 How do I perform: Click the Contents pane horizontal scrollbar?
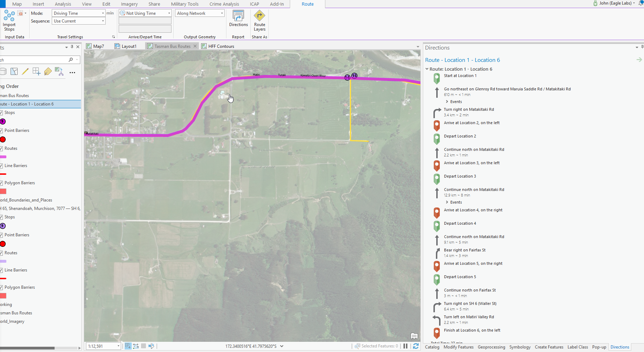pos(27,348)
